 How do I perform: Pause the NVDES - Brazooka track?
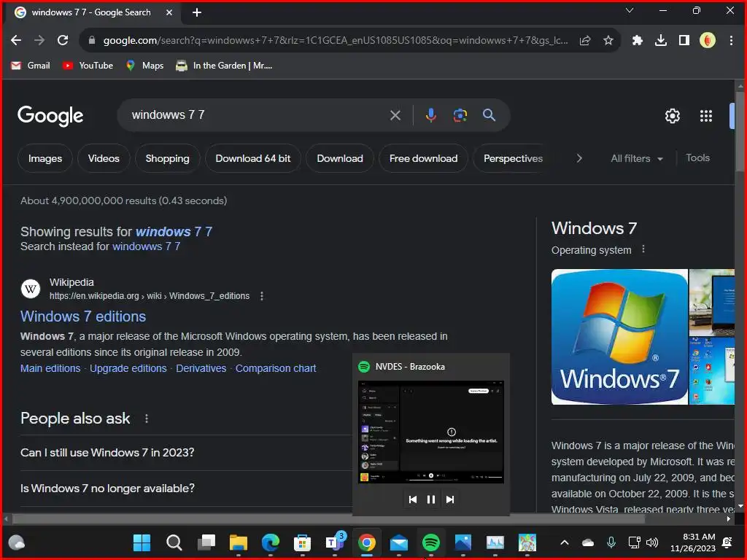click(x=430, y=499)
